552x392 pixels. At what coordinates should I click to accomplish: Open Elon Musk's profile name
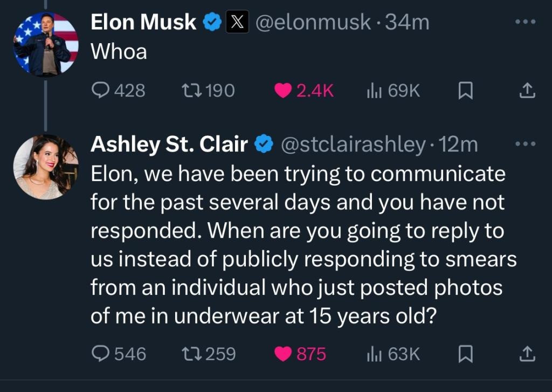(x=143, y=22)
